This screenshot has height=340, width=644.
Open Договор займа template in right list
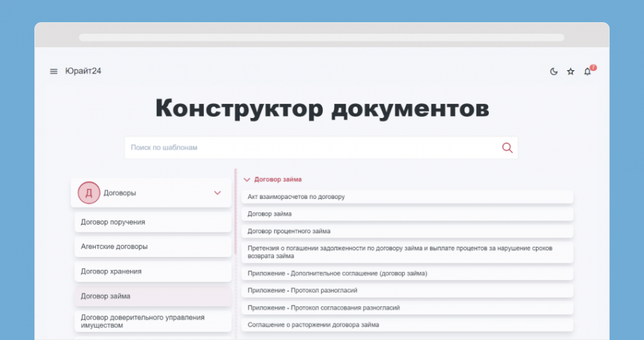[407, 214]
